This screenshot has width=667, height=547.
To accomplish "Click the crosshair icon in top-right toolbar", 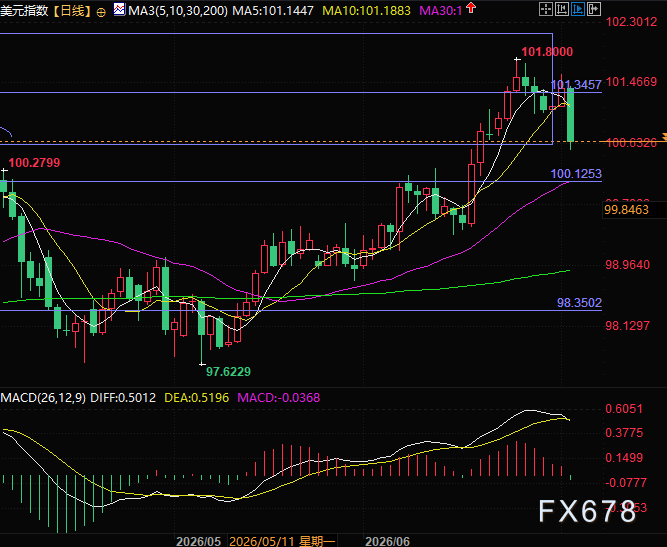I will 546,9.
